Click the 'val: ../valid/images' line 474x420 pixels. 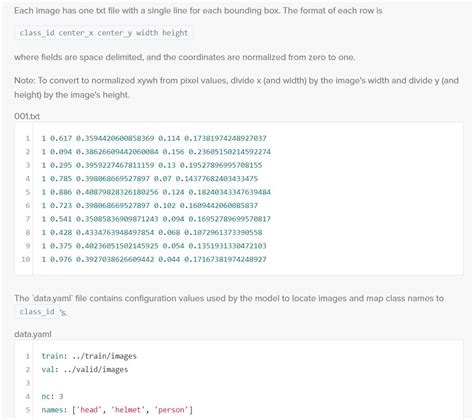click(x=85, y=369)
